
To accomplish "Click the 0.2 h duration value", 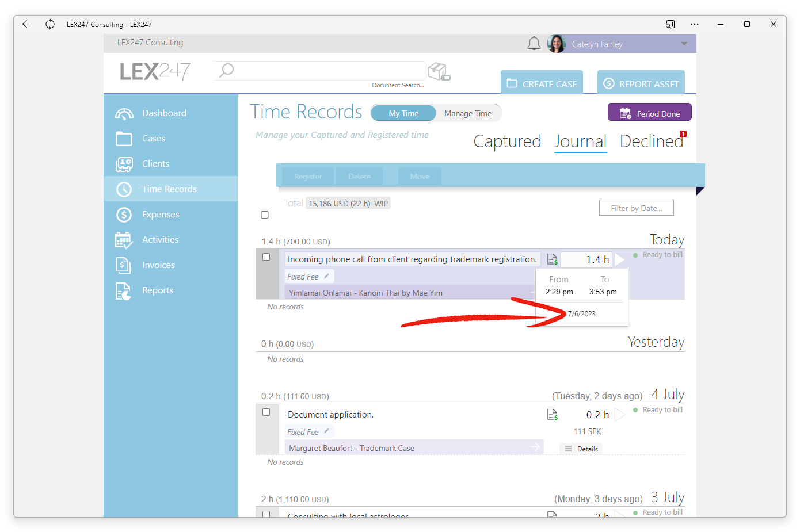I will 597,415.
